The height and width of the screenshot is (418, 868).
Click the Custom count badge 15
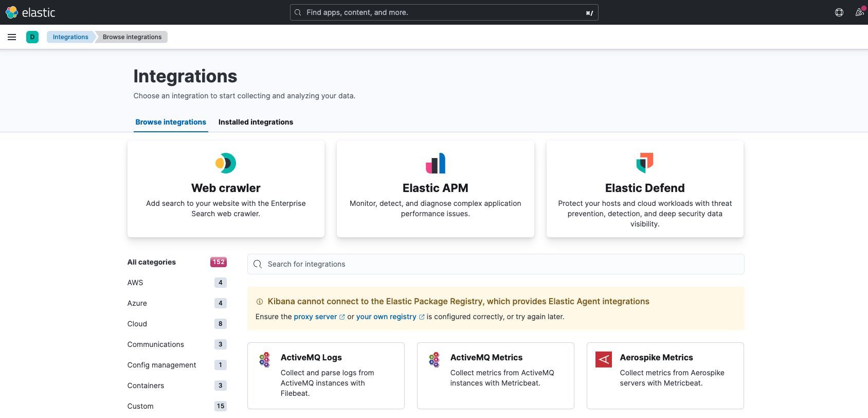221,406
